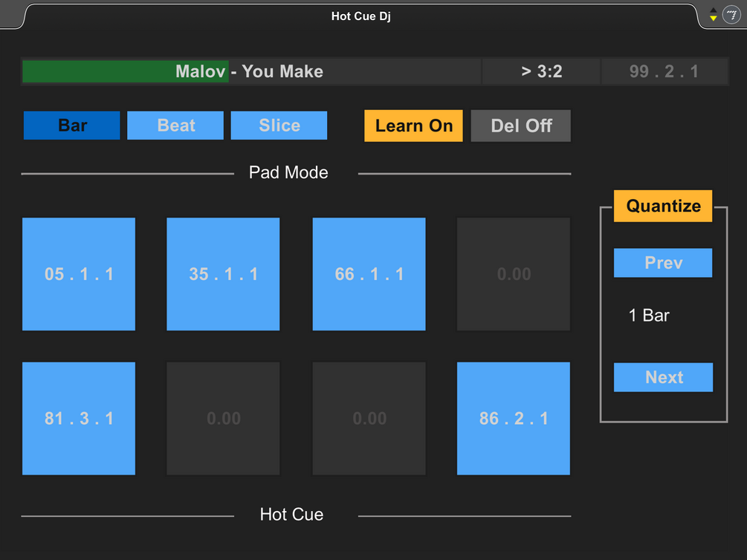Trigger hot cue pad 35.1.1

223,274
